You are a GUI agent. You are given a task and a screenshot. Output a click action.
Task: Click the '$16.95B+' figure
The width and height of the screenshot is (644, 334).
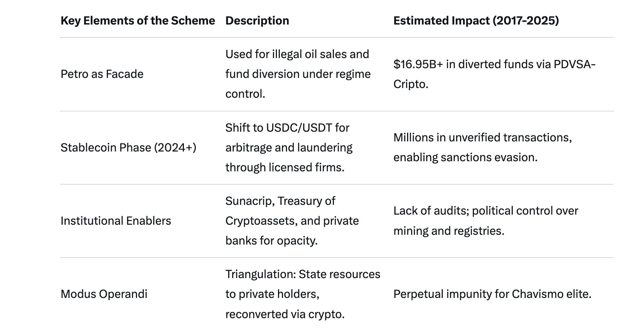(x=418, y=64)
